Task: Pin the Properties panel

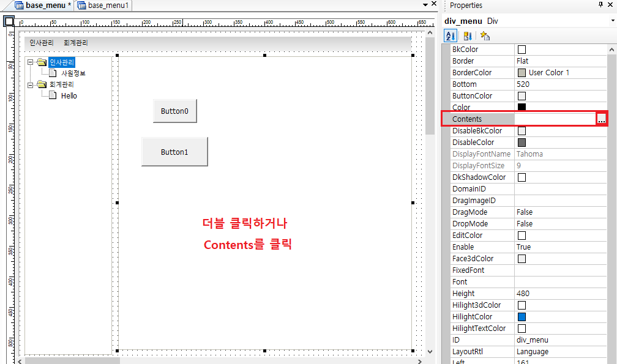Action: [600, 4]
